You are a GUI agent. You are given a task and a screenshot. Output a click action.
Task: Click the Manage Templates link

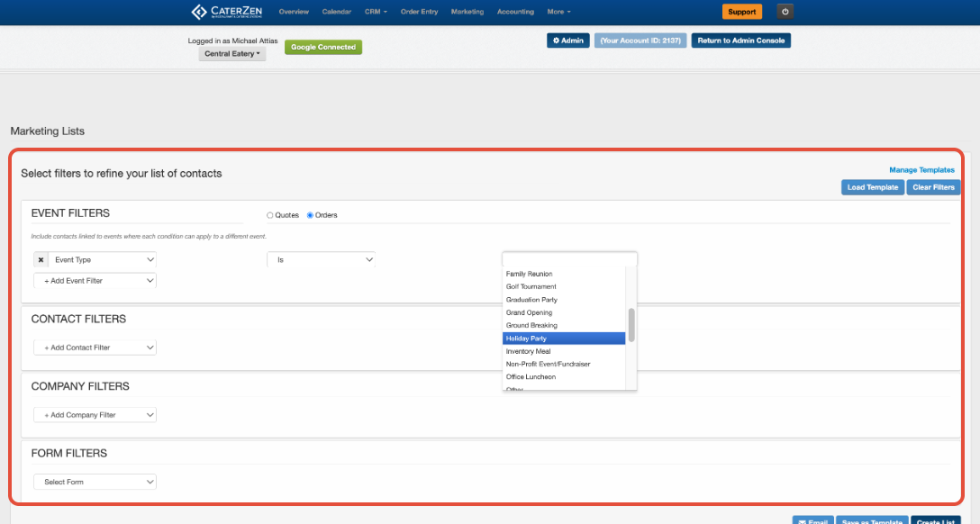[921, 170]
